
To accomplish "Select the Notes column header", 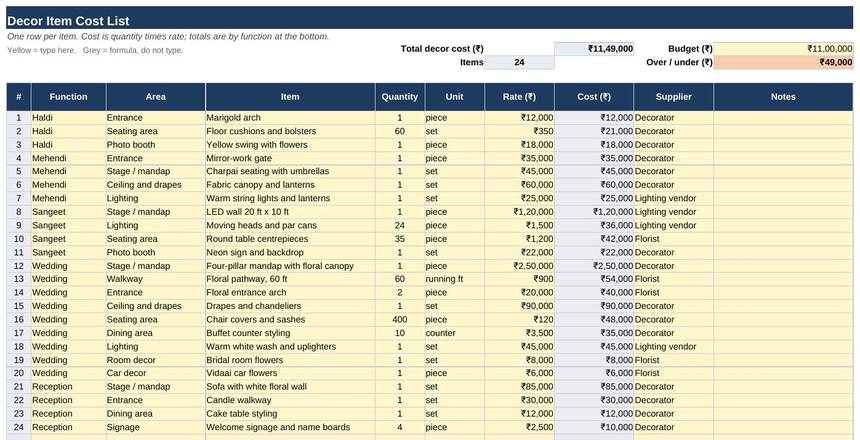I will (783, 97).
